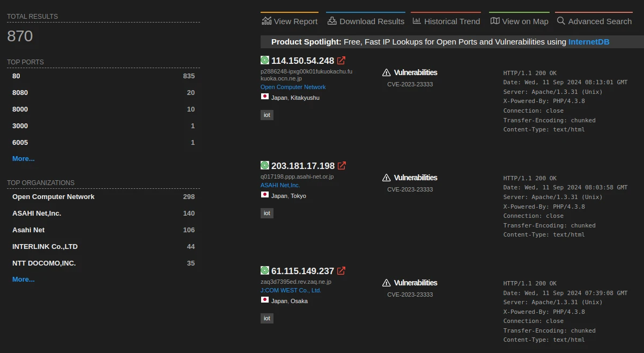Screen dimensions: 644x353
Task: Click the Japan country link for Tokyo result
Action: pyautogui.click(x=279, y=196)
